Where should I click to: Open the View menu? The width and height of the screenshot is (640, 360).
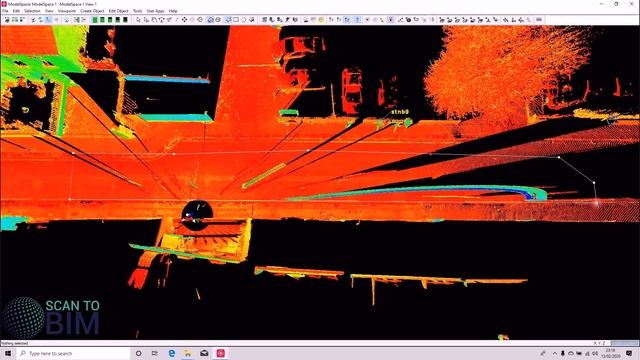point(49,11)
